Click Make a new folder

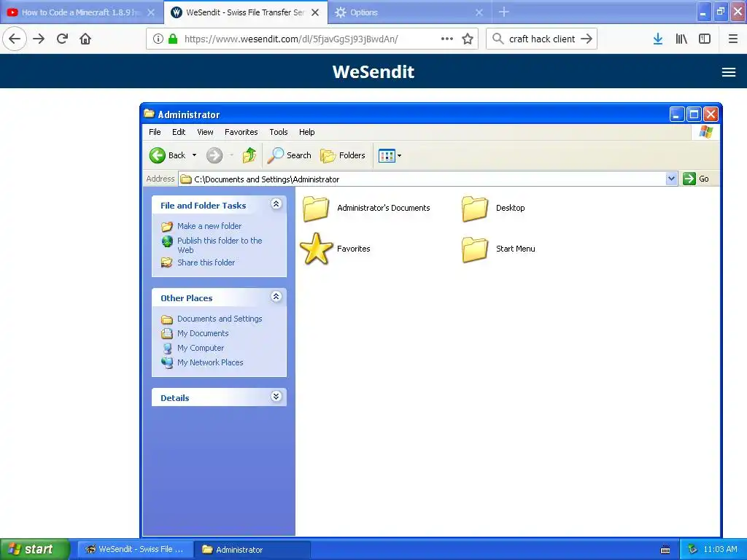point(209,226)
